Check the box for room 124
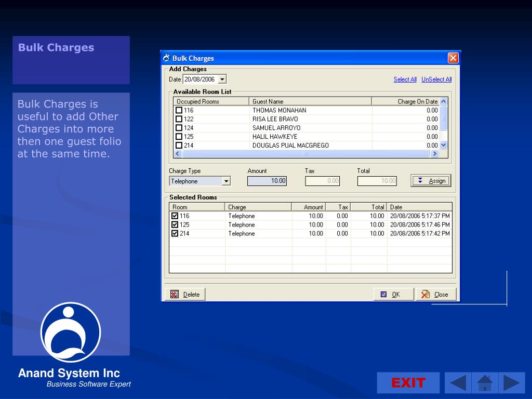 [179, 128]
